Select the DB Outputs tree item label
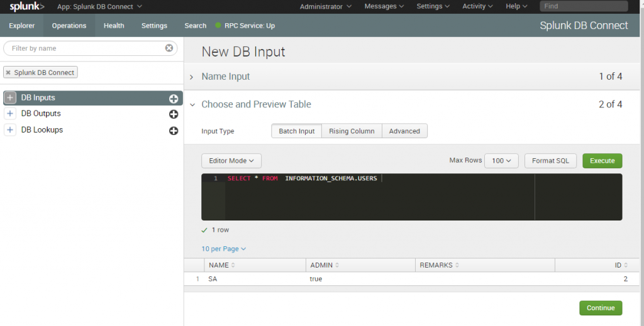The height and width of the screenshot is (326, 644). coord(41,114)
